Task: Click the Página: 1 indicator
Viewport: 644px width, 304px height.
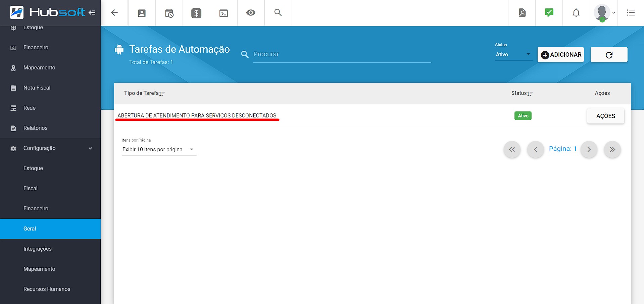Action: point(563,149)
